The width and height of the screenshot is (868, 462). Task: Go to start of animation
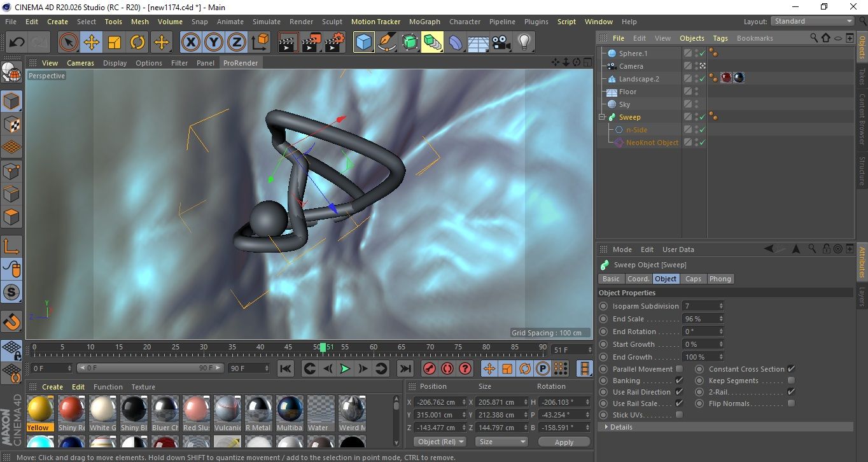coord(286,368)
